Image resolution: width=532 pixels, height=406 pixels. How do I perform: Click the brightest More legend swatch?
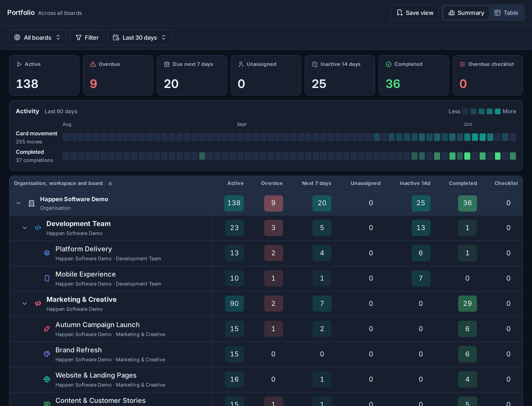tap(498, 111)
